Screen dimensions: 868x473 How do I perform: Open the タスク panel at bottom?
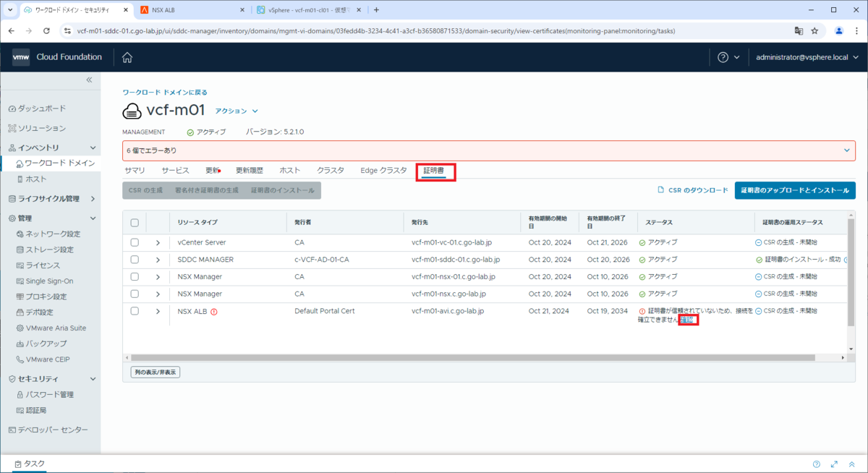point(29,464)
